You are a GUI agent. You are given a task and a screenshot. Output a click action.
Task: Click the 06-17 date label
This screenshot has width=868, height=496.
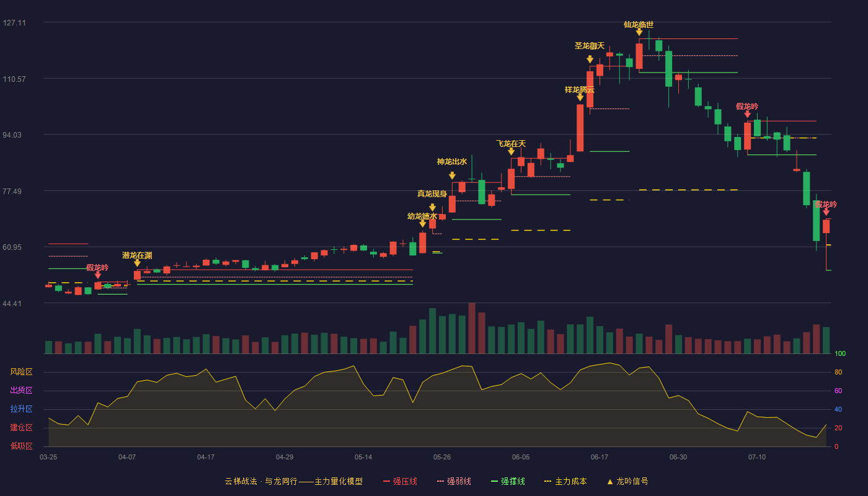click(x=600, y=457)
